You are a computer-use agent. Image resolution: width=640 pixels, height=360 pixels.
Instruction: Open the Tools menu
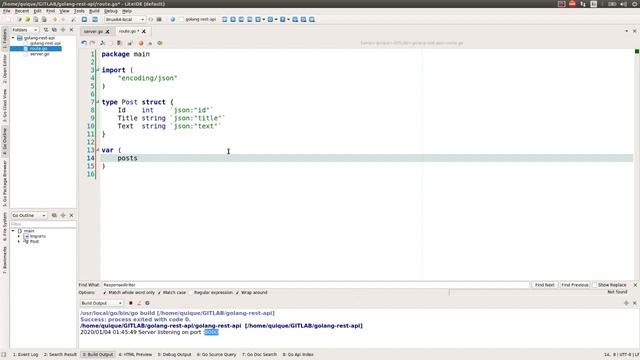[x=79, y=11]
